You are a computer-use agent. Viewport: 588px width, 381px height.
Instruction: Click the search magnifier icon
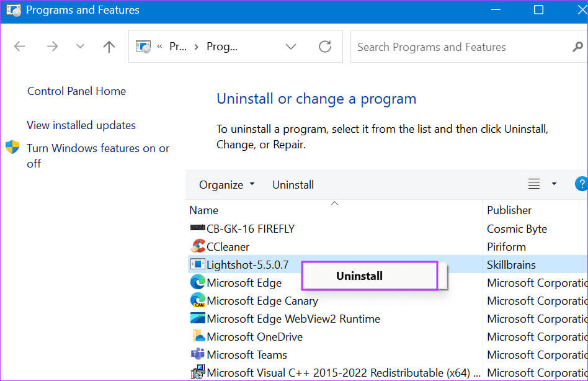point(577,47)
